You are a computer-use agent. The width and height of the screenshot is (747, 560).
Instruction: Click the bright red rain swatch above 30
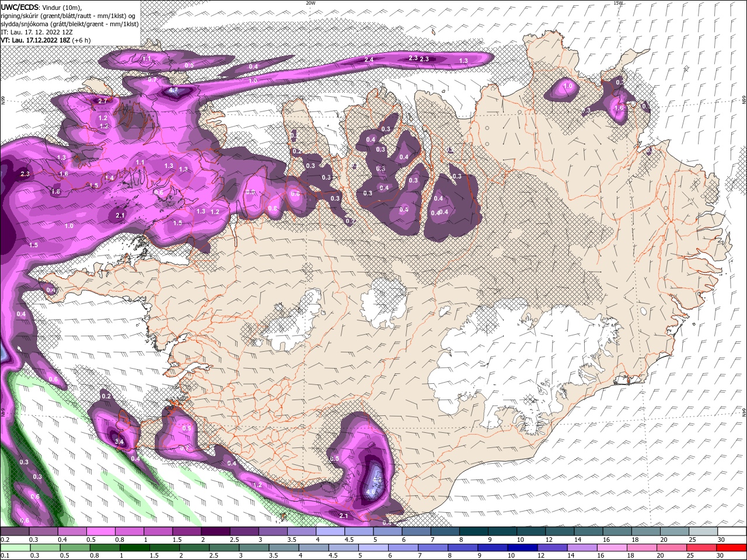731,548
